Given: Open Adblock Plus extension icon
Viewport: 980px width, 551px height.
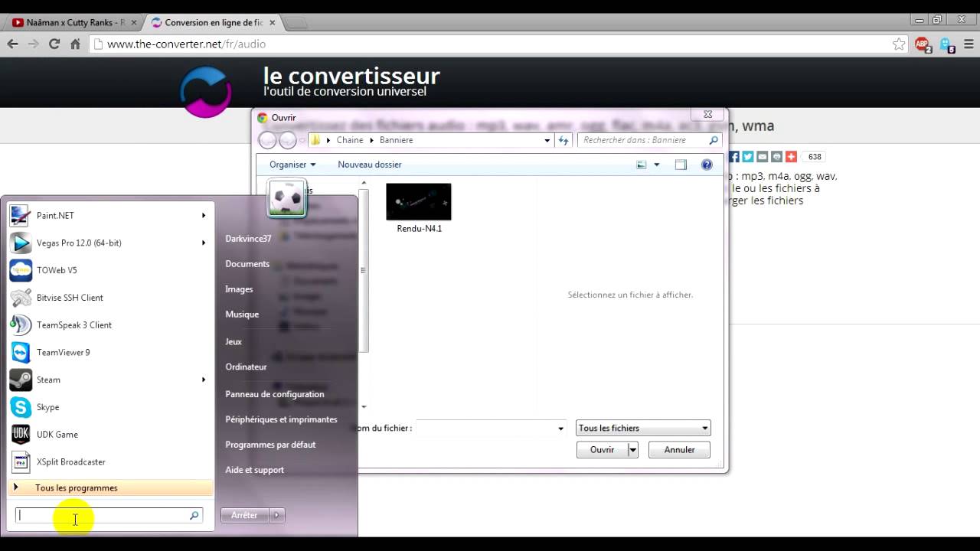Looking at the screenshot, I should tap(923, 45).
